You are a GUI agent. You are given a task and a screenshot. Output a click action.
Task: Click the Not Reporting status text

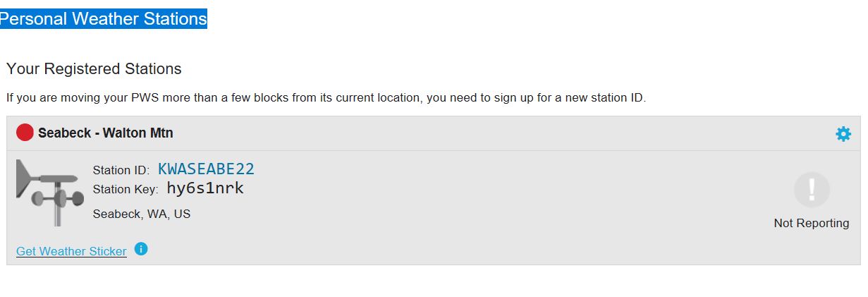[x=812, y=223]
